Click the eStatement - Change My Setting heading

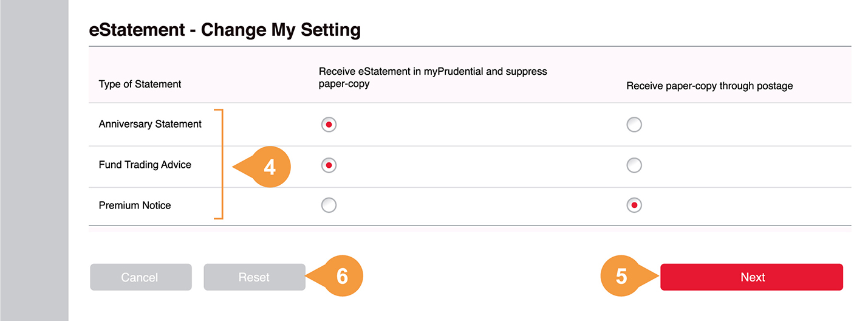[x=225, y=30]
